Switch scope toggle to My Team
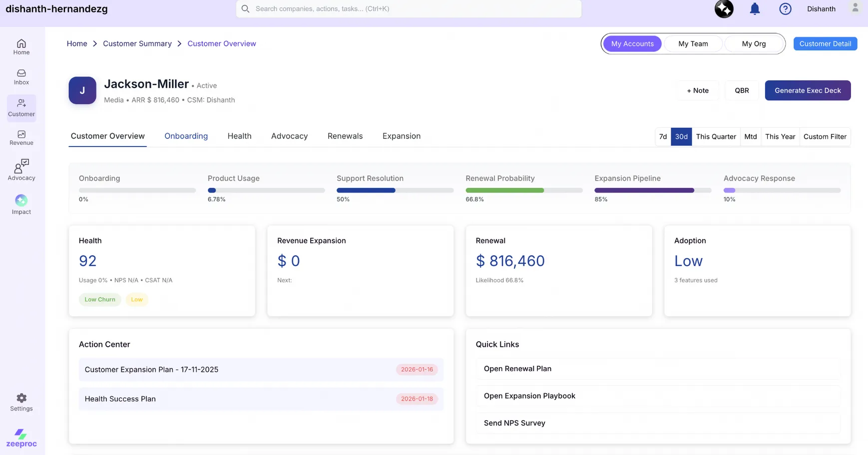 (693, 44)
